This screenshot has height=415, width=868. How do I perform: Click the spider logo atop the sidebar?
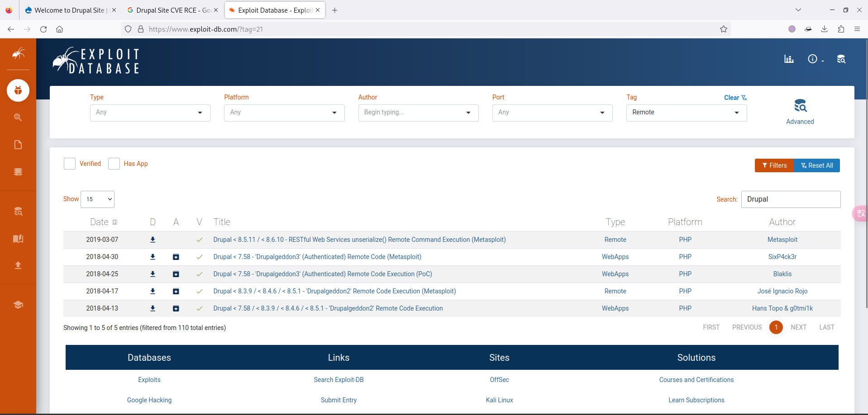pyautogui.click(x=18, y=54)
